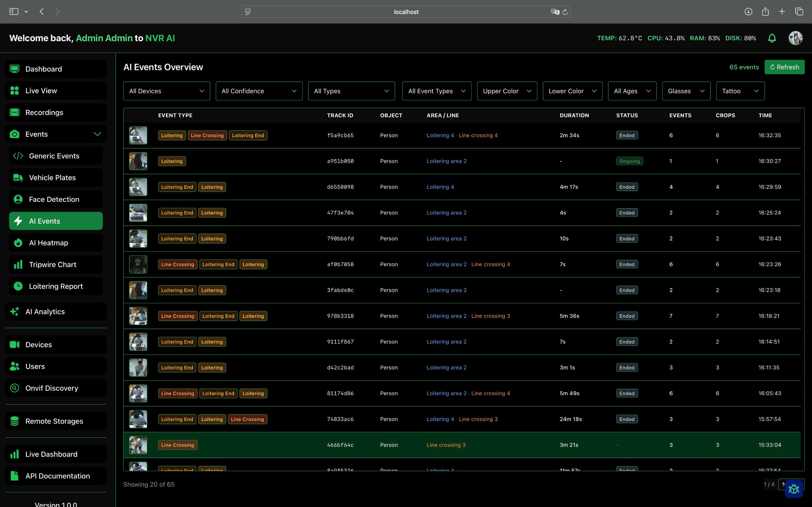Click the Refresh button
This screenshot has width=812, height=507.
coord(784,67)
